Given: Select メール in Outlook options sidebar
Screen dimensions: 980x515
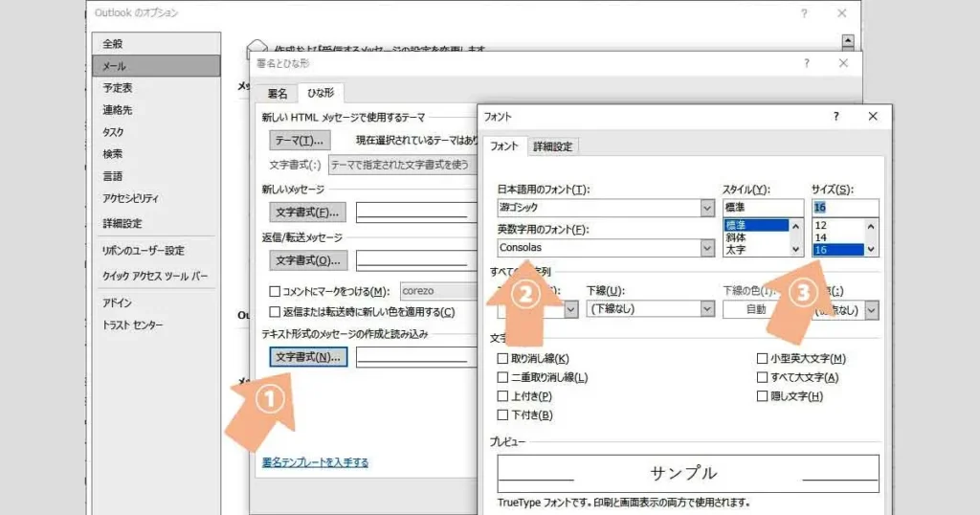Looking at the screenshot, I should [156, 66].
